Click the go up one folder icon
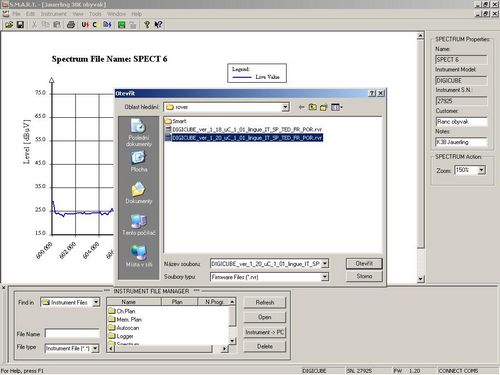Screen dimensions: 500x375 (312, 107)
